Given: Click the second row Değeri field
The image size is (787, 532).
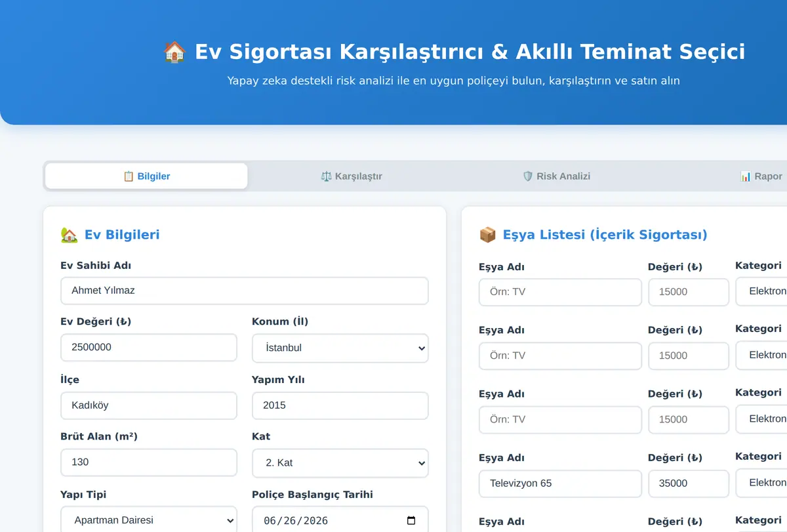Looking at the screenshot, I should [689, 356].
